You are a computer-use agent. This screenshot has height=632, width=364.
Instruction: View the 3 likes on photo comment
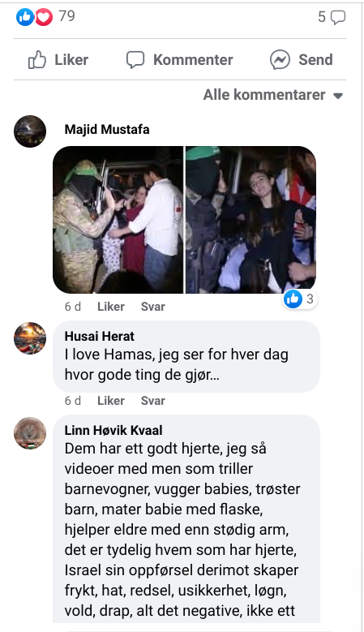[300, 299]
